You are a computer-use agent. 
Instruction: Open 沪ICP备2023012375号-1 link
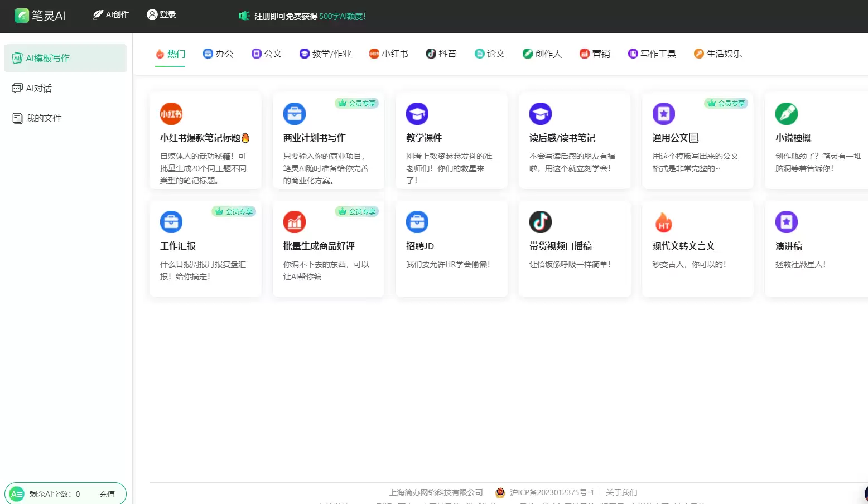[x=552, y=492]
